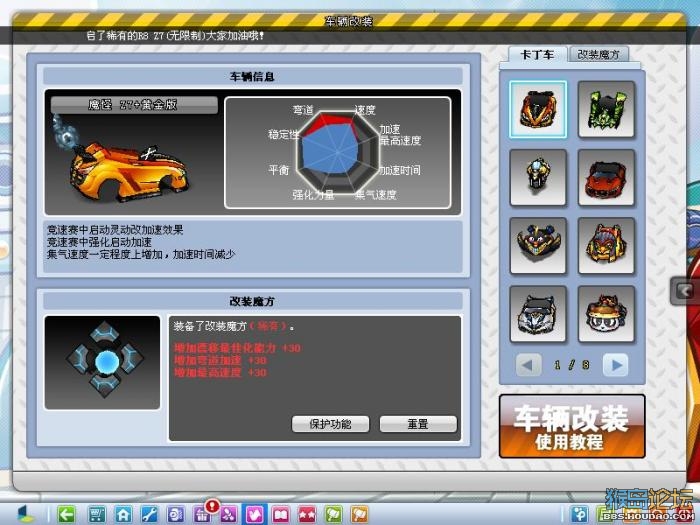The height and width of the screenshot is (525, 700).
Task: Switch to the 改装魔方 tab
Action: pyautogui.click(x=599, y=55)
